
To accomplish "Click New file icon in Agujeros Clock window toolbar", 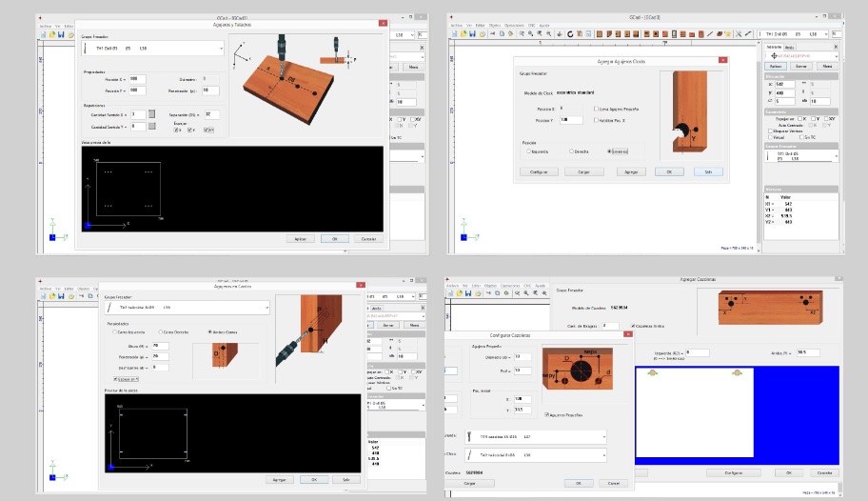I will [455, 33].
